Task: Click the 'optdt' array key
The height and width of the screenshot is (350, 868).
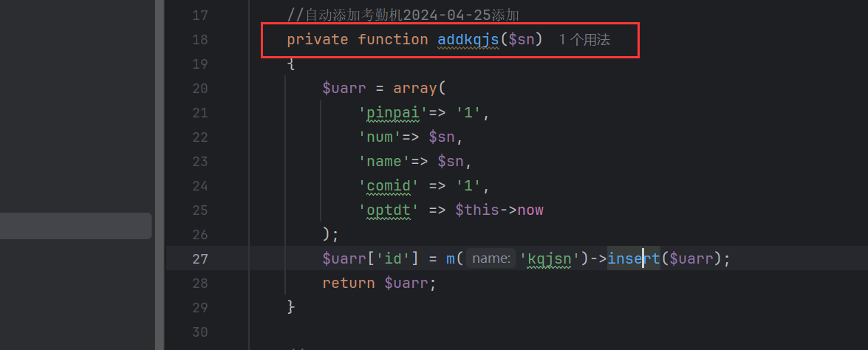Action: coord(389,210)
